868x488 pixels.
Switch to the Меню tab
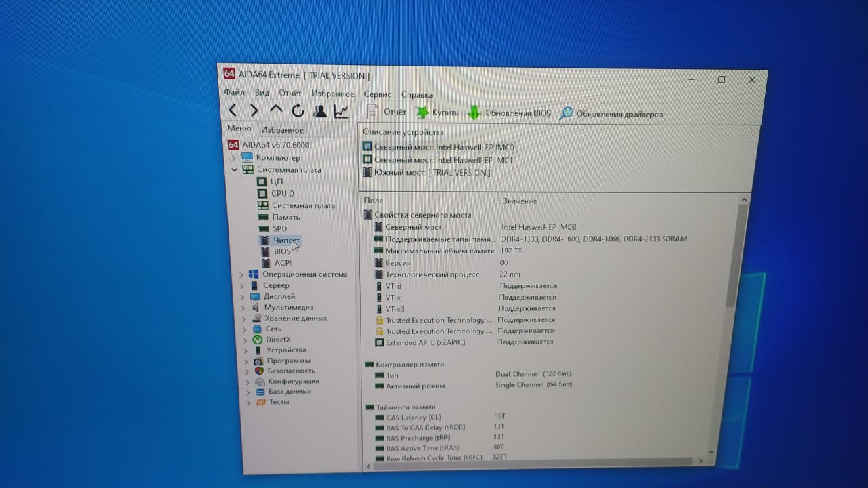point(239,129)
